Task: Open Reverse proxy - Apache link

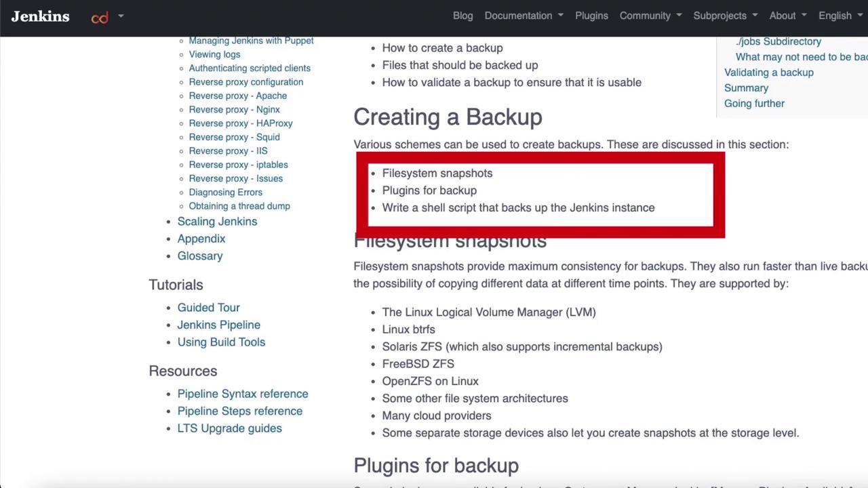Action: [x=238, y=96]
